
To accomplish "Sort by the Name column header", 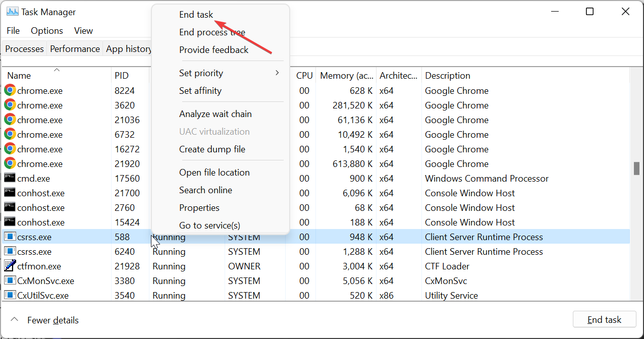I will click(x=19, y=76).
